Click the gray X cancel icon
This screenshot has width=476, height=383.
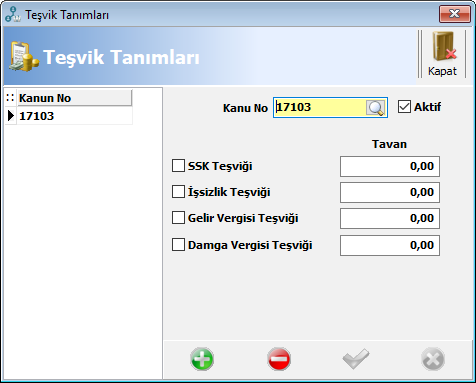coord(433,359)
